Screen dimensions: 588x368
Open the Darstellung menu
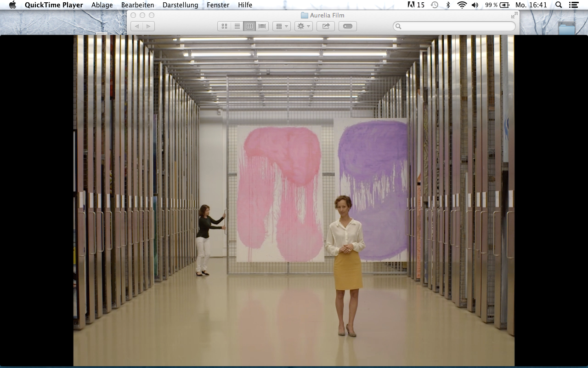(x=180, y=5)
